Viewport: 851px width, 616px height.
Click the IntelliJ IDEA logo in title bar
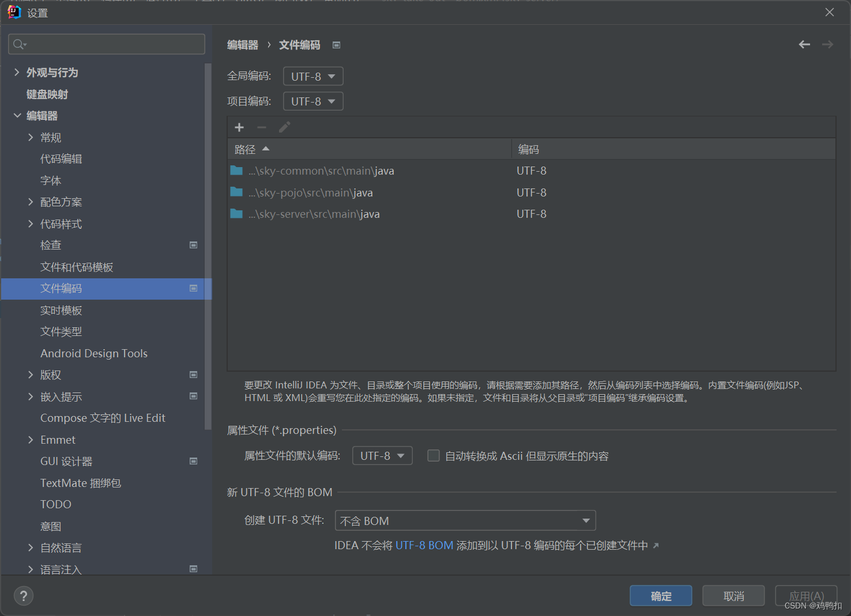coord(14,12)
